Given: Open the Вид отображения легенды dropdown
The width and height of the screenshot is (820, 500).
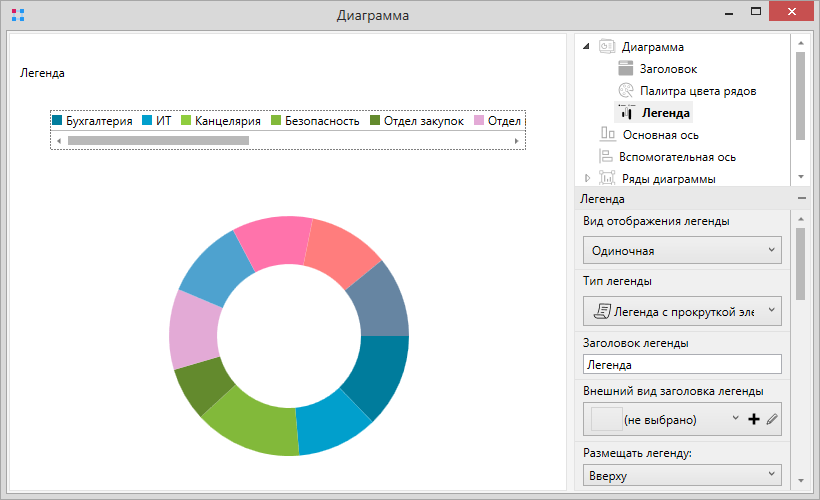Looking at the screenshot, I should [x=682, y=250].
